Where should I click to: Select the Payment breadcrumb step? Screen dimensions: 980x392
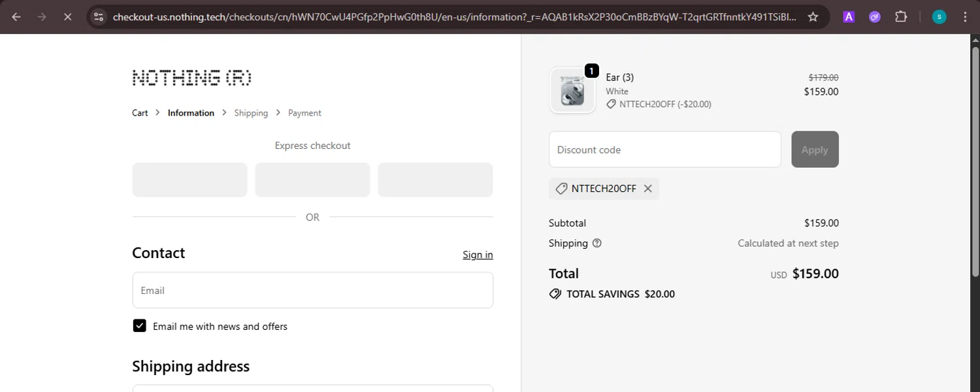point(304,113)
